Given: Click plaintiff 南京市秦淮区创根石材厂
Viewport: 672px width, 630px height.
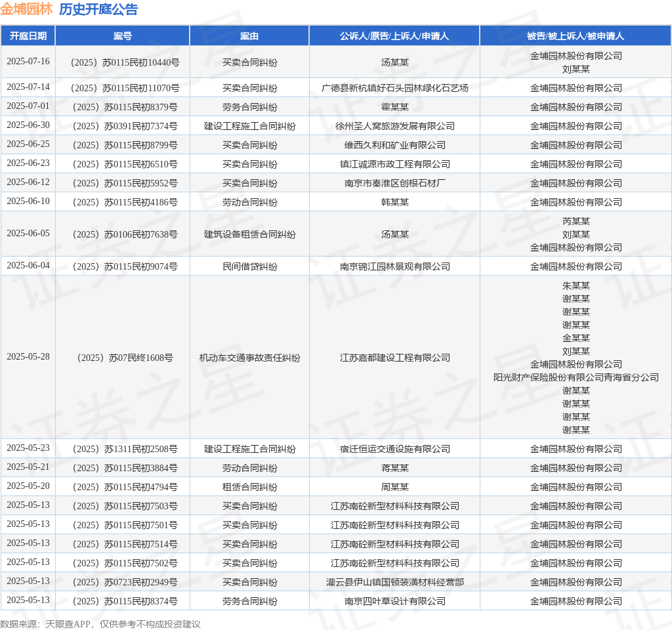Looking at the screenshot, I should pyautogui.click(x=394, y=184).
